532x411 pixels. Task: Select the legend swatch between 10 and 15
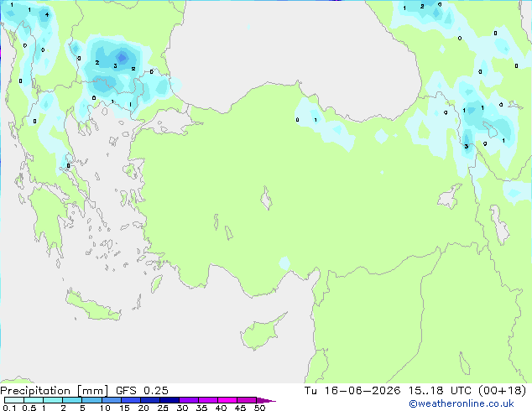coord(112,400)
